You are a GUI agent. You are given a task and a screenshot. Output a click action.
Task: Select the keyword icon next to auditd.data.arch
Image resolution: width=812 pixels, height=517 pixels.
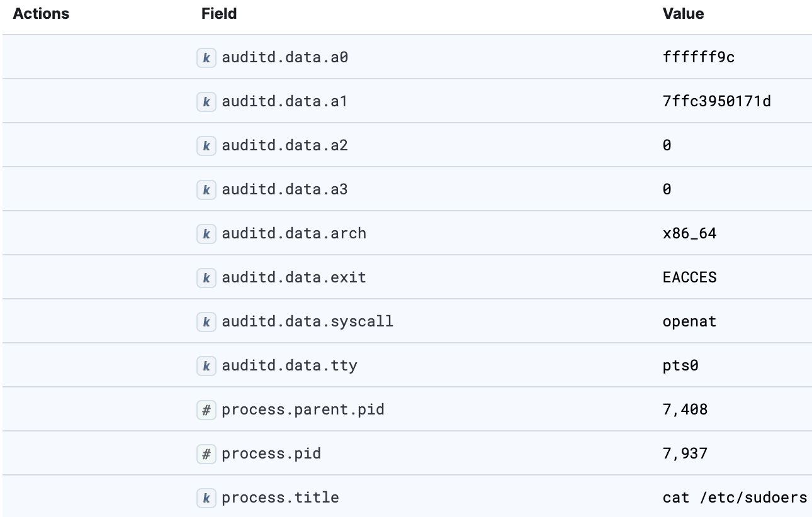pyautogui.click(x=206, y=233)
